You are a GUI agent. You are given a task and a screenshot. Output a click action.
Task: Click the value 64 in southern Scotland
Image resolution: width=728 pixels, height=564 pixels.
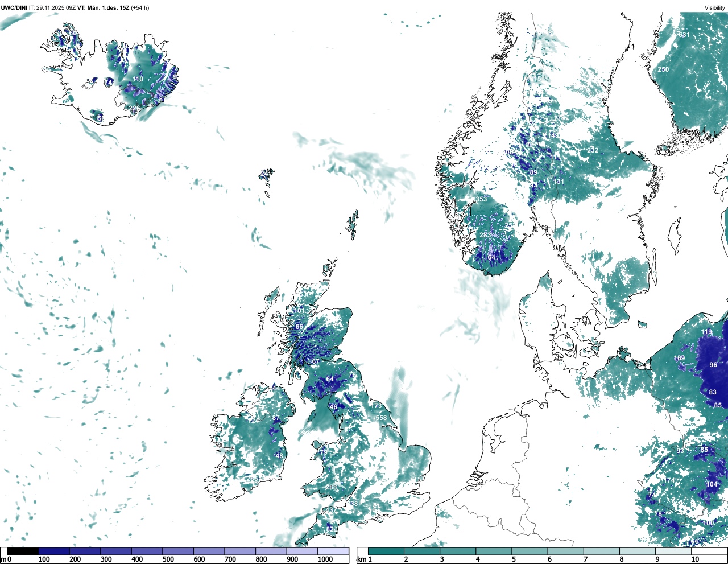pos(330,379)
